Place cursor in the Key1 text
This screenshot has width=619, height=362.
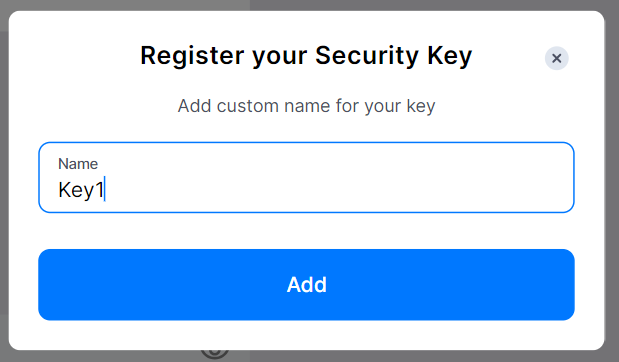(81, 190)
